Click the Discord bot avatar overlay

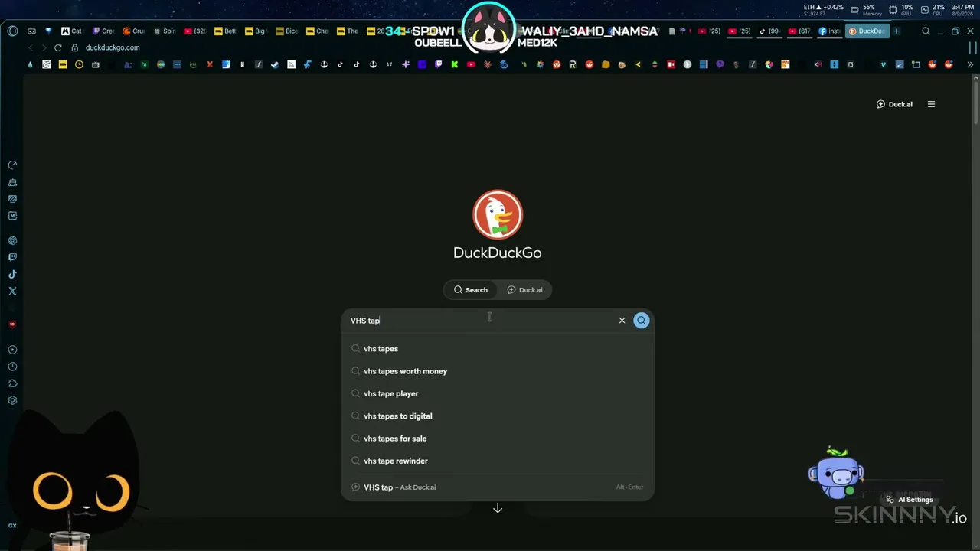(x=836, y=472)
